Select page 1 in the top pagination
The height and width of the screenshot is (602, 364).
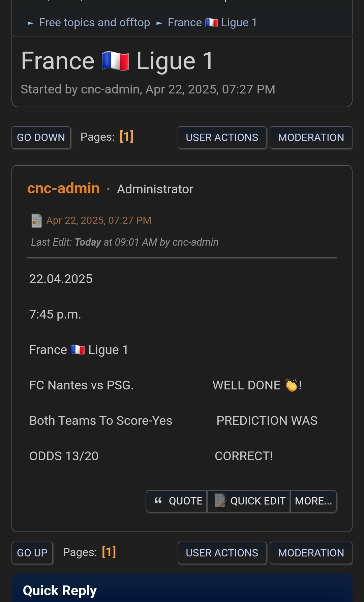(127, 137)
